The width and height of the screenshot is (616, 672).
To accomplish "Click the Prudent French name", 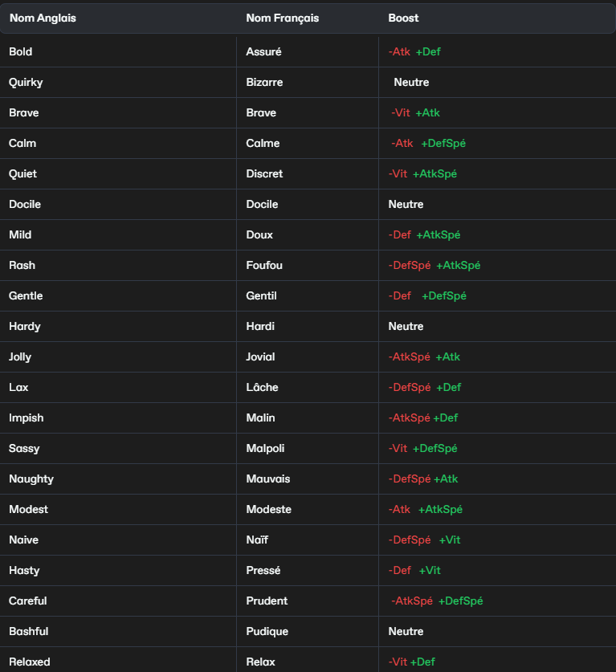I will (267, 601).
